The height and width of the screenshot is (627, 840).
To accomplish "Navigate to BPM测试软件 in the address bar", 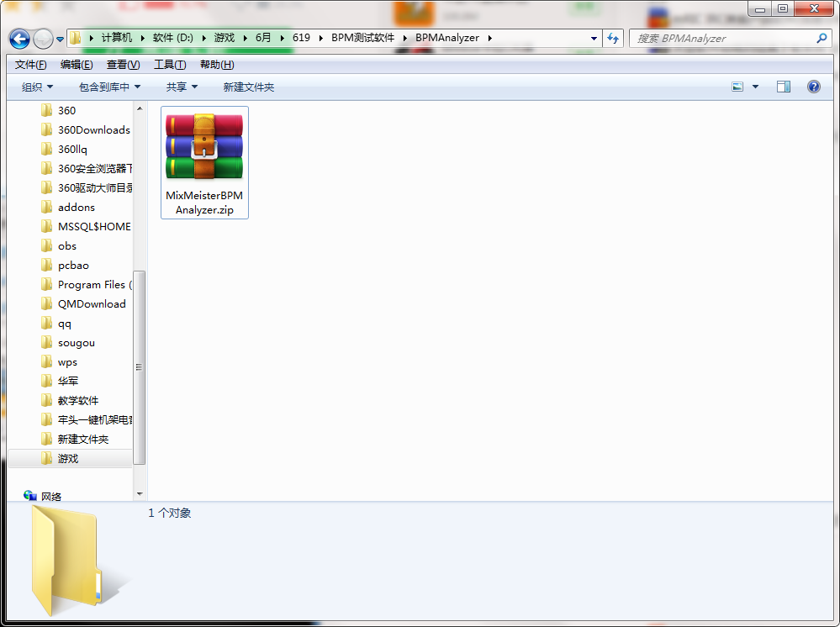I will [x=362, y=38].
